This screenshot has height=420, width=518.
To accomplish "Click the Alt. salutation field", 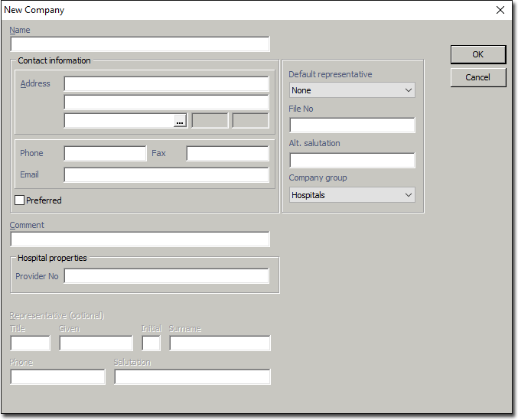I will 352,160.
